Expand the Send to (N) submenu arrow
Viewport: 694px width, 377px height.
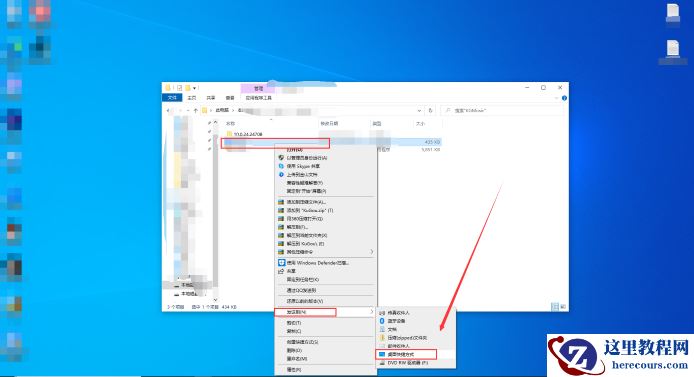pyautogui.click(x=371, y=312)
